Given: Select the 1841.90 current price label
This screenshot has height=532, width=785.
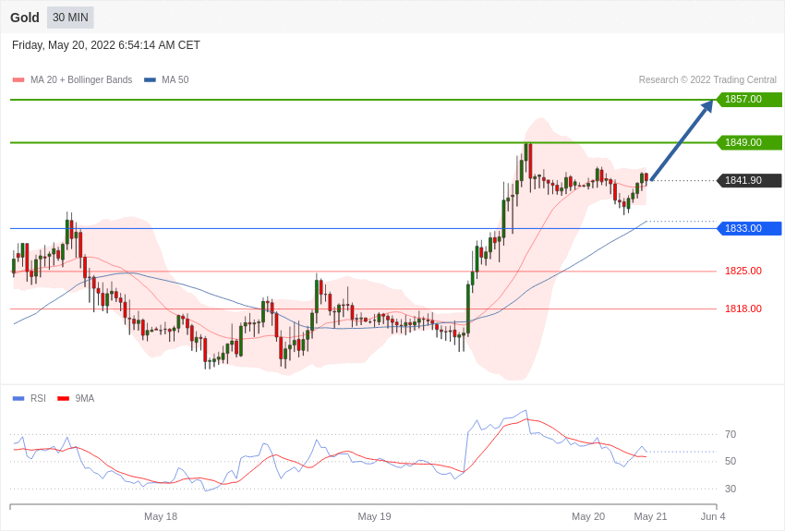Looking at the screenshot, I should (x=750, y=180).
